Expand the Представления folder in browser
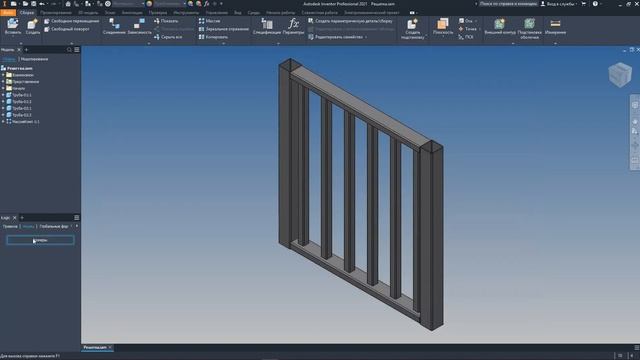Viewport: 640px width, 360px height. (3, 82)
